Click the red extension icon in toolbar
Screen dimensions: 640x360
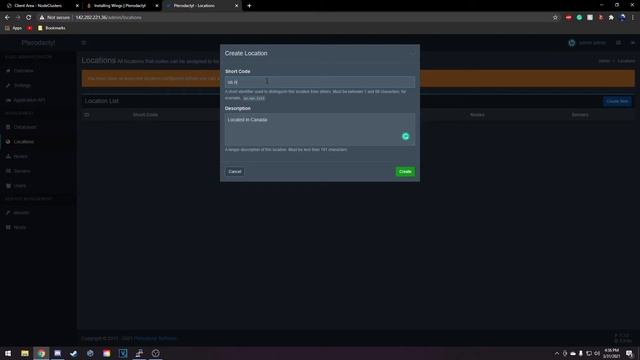[x=568, y=18]
